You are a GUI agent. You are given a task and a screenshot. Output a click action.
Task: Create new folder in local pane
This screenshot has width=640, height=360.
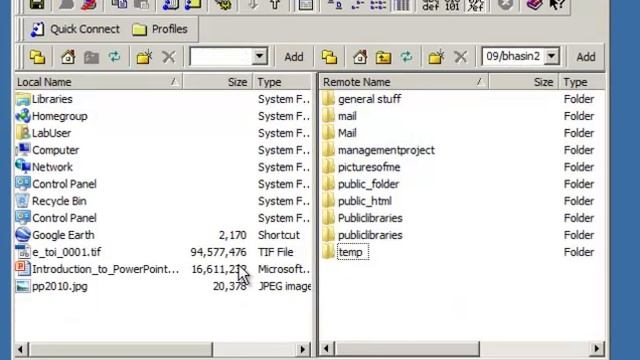[x=144, y=57]
